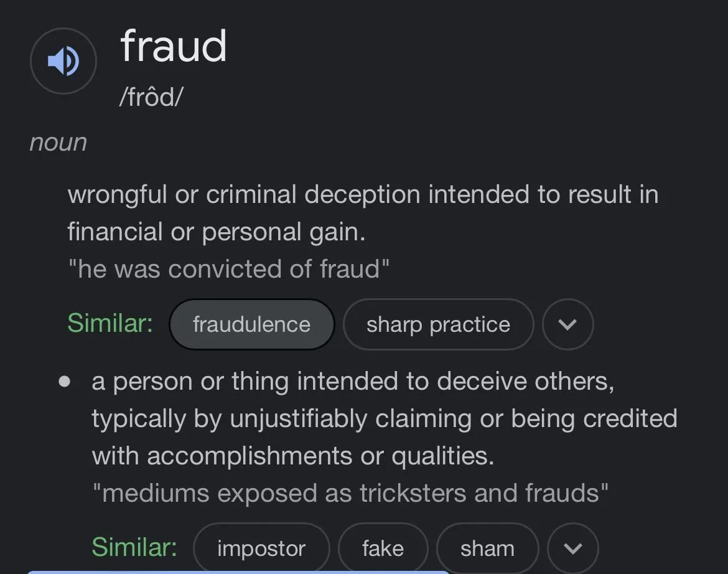Click the first Similar label
Image resolution: width=728 pixels, height=574 pixels.
point(110,322)
